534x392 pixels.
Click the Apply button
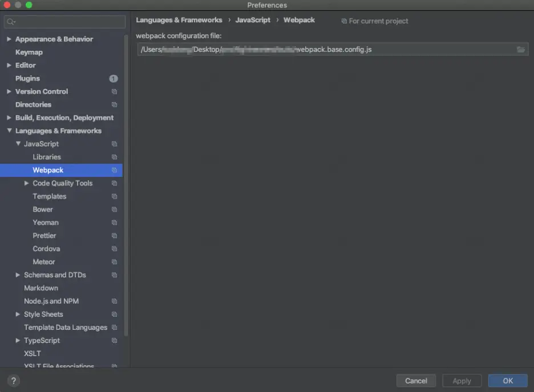coord(462,381)
